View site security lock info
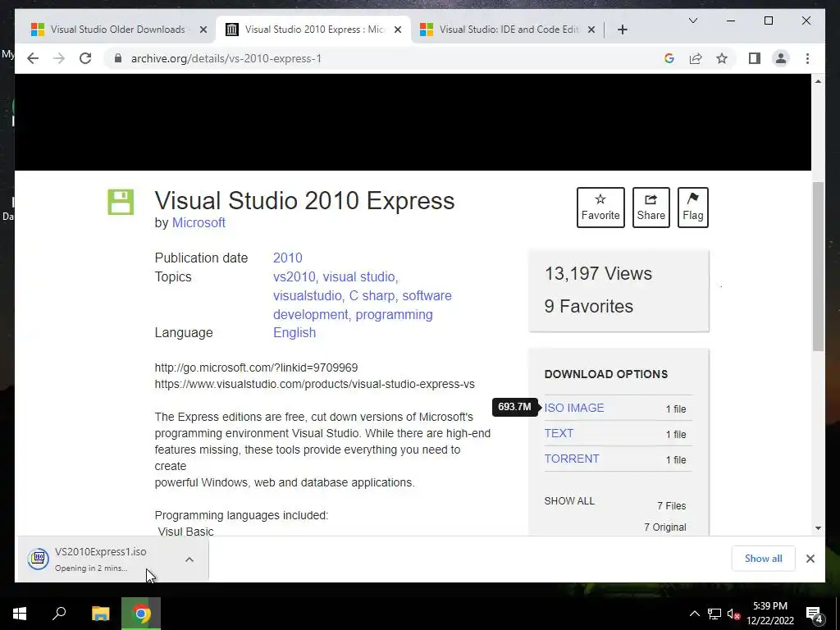 click(x=118, y=58)
